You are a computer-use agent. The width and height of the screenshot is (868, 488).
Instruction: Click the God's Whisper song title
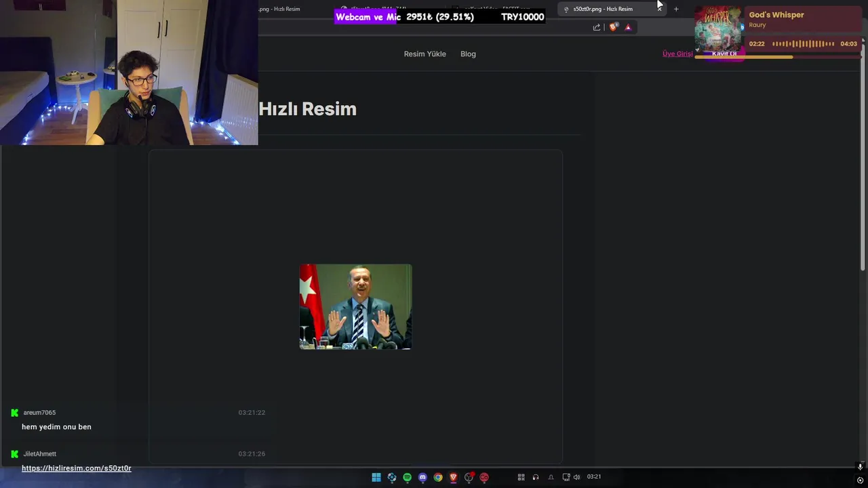[776, 15]
